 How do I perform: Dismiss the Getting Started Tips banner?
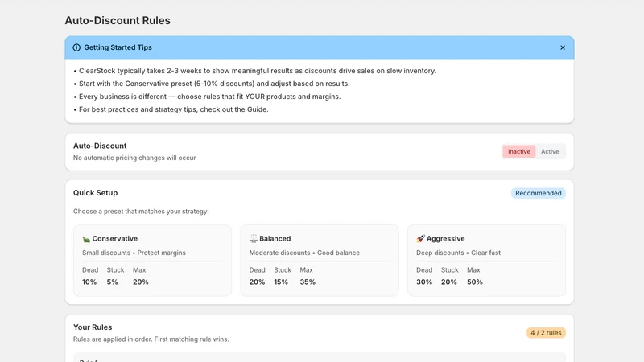coord(562,47)
